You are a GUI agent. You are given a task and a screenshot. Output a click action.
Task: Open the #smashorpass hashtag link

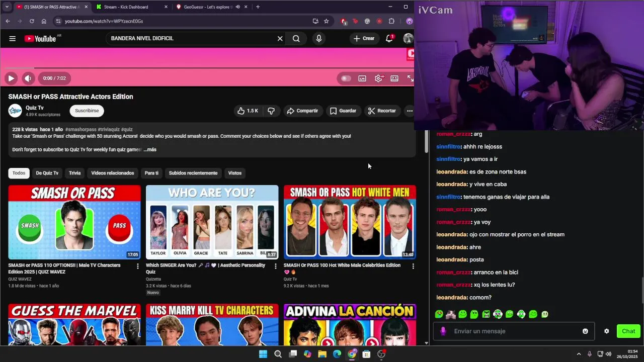tap(80, 129)
